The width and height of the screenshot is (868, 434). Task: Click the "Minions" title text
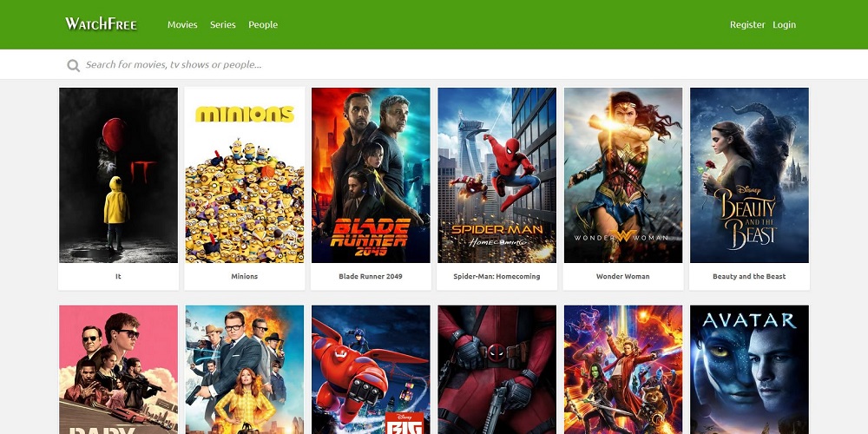(x=245, y=276)
